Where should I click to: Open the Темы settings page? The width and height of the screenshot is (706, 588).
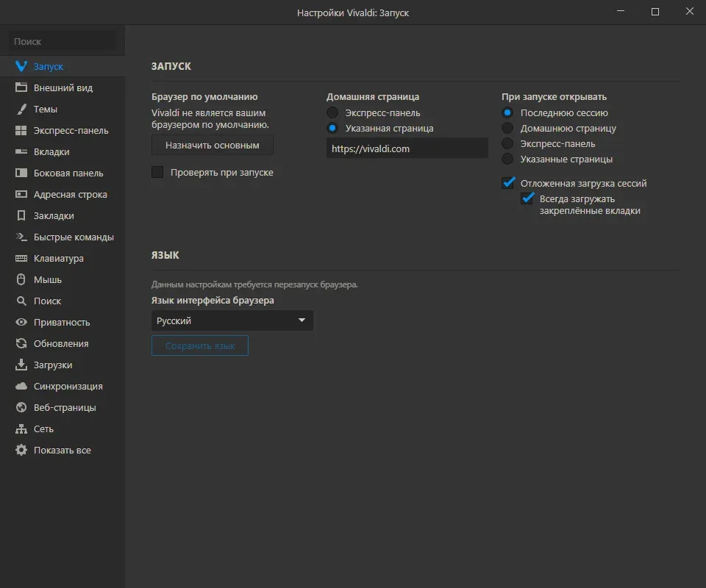click(62, 109)
